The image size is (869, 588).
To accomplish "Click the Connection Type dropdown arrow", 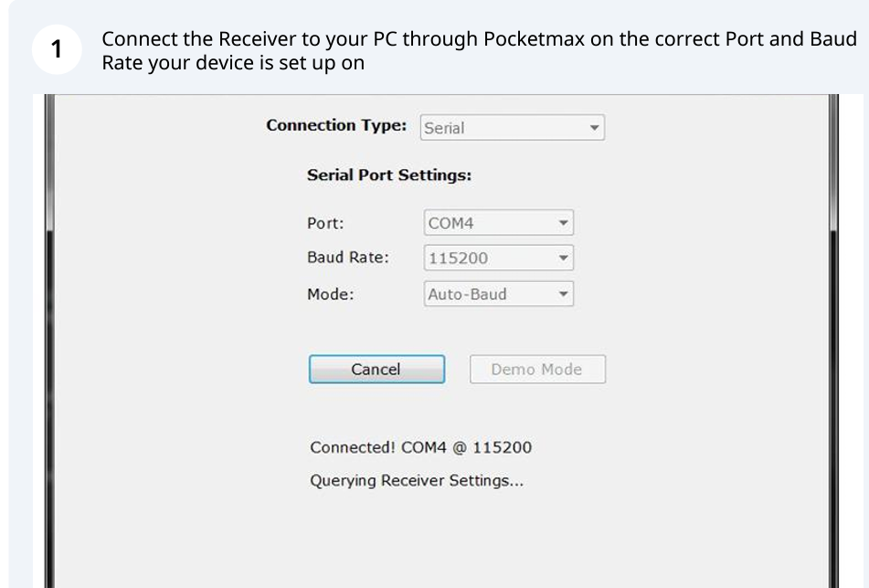I will pos(594,128).
